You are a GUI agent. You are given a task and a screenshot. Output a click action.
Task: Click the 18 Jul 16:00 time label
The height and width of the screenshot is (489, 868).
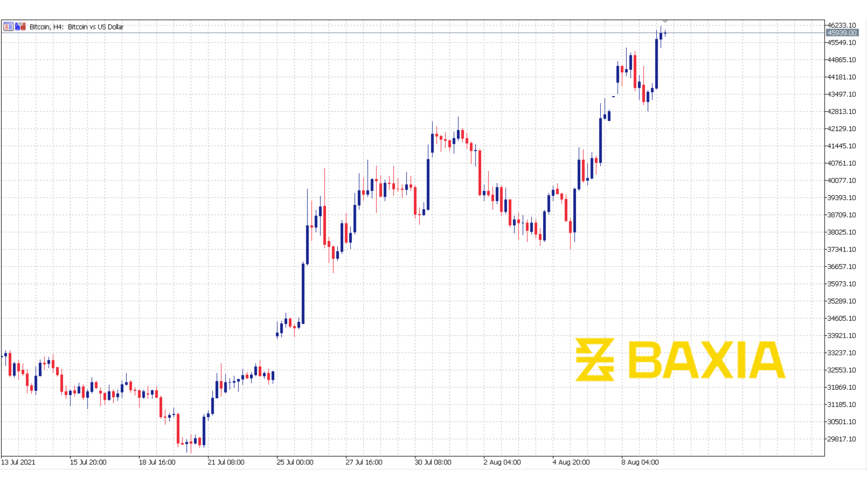pos(157,462)
